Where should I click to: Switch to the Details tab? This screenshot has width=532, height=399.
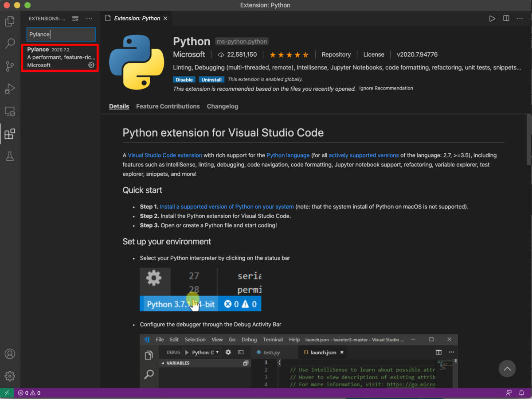[x=119, y=106]
